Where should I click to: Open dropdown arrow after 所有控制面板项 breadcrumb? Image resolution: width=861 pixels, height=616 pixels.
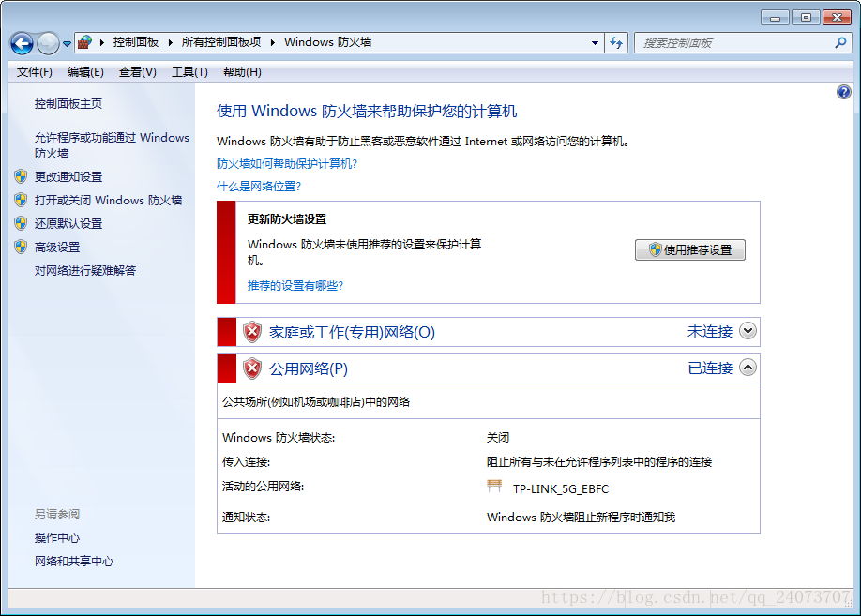[272, 42]
